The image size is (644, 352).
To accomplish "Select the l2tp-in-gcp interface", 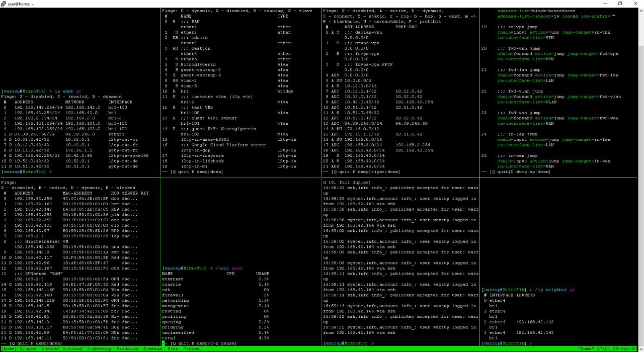I will coord(195,150).
